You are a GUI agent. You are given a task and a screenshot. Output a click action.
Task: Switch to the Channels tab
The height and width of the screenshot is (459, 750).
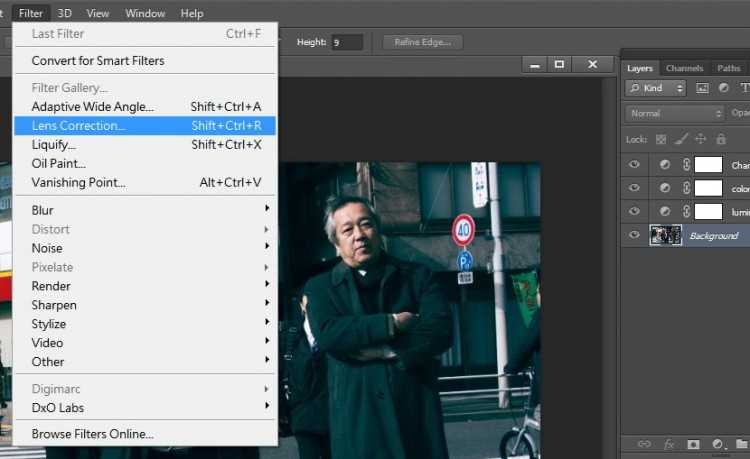[685, 68]
